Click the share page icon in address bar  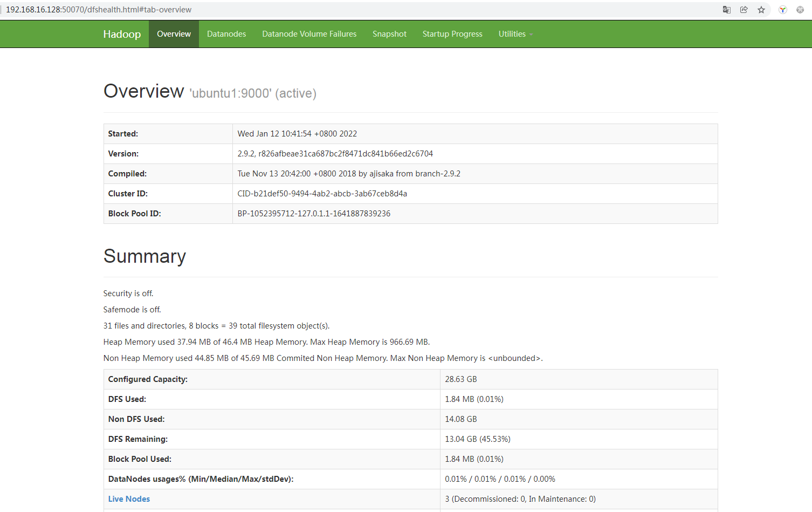tap(744, 10)
